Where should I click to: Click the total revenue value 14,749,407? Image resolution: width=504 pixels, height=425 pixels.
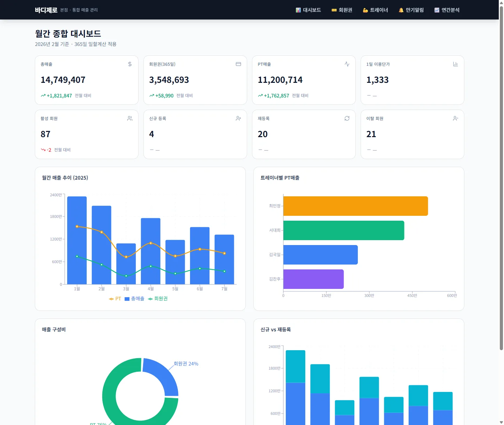tap(63, 80)
